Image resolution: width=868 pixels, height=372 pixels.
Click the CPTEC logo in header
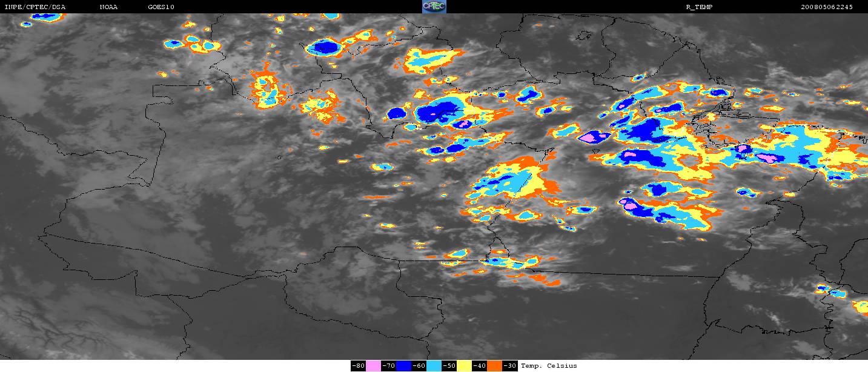434,7
